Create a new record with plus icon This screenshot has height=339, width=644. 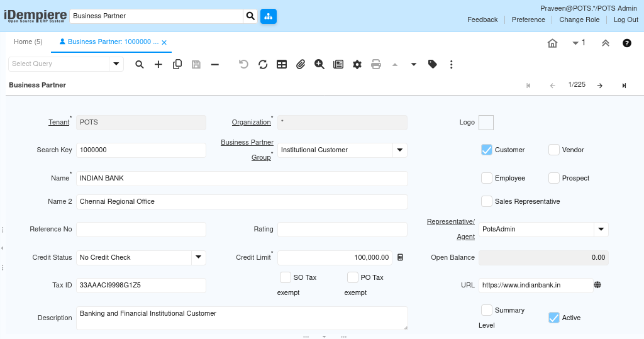click(158, 64)
